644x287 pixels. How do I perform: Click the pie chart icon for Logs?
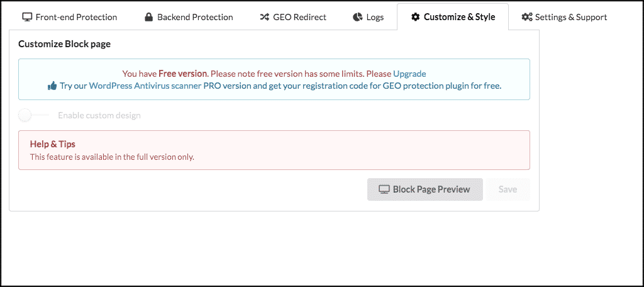[358, 17]
